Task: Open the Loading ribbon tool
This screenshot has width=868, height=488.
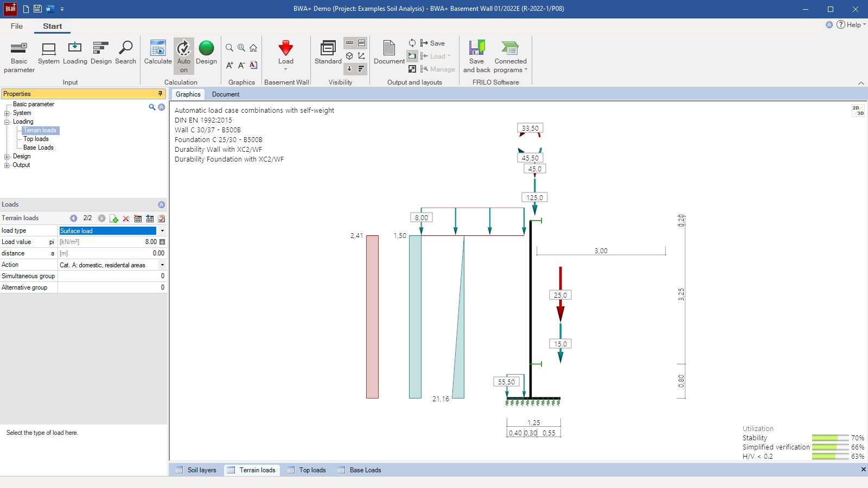Action: tap(75, 53)
